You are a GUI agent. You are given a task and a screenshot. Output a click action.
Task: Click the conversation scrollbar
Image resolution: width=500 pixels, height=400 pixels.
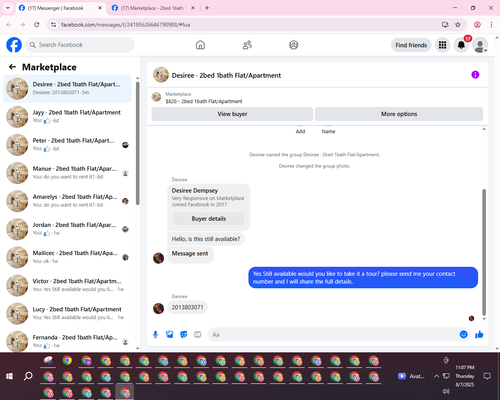point(484,252)
